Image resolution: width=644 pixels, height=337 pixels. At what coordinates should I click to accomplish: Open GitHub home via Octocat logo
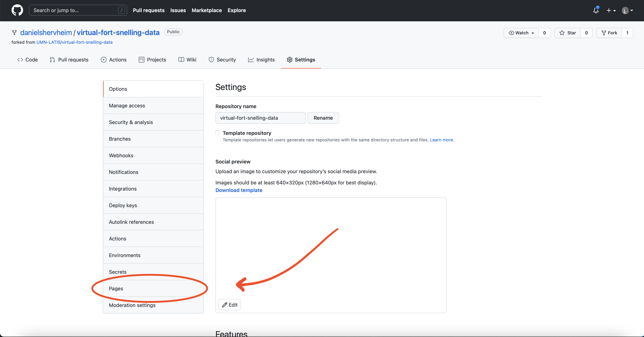tap(17, 10)
